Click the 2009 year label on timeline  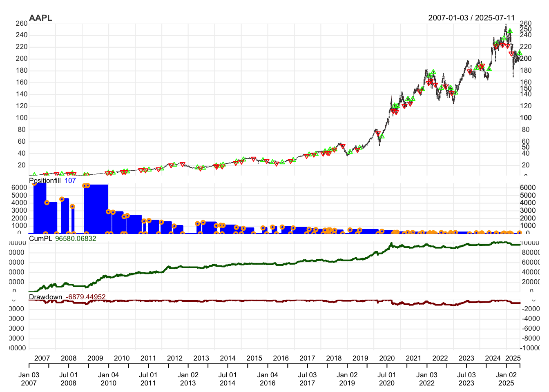click(x=95, y=358)
